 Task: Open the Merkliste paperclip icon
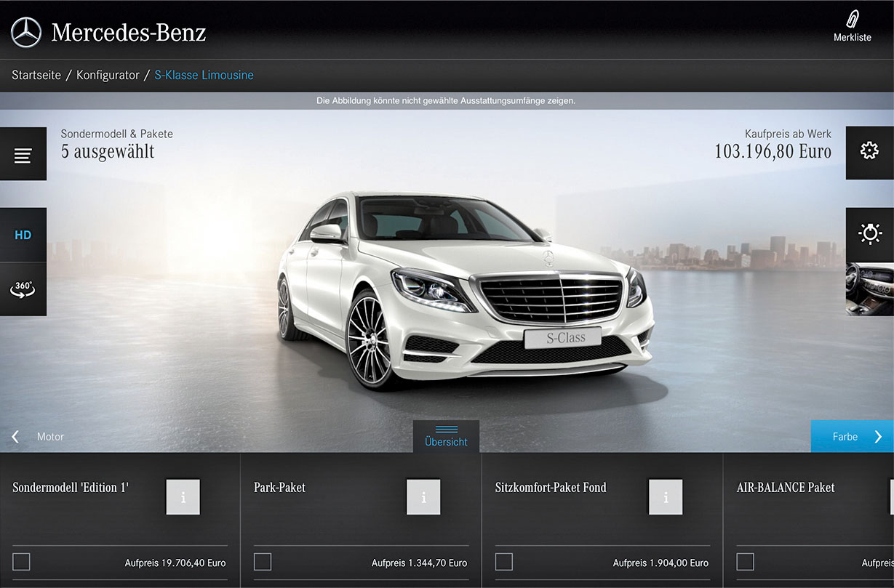tap(852, 20)
